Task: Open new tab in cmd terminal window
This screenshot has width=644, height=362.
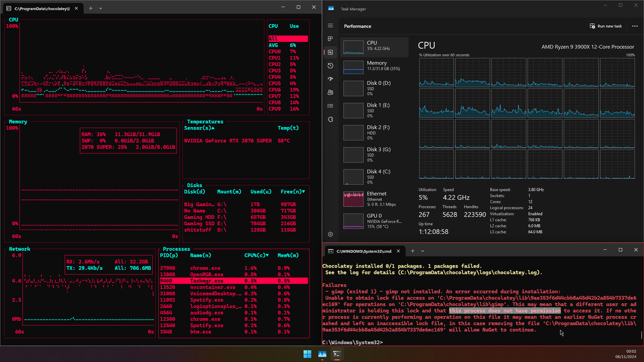Action: [413, 250]
